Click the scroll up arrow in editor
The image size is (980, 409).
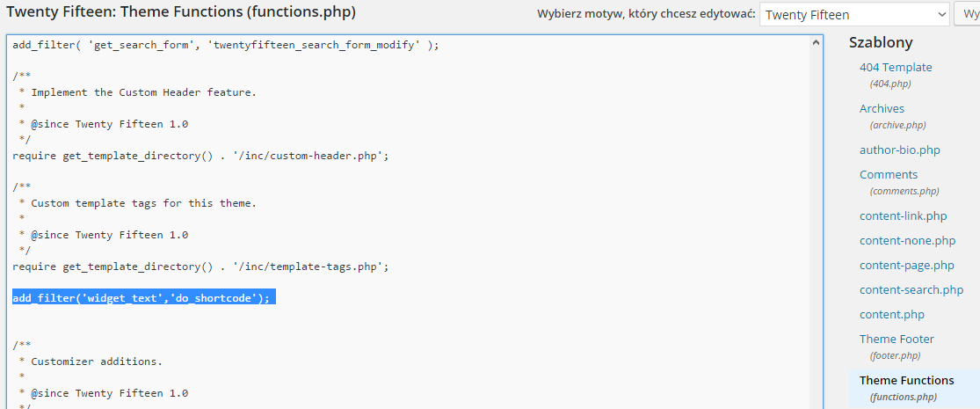coord(815,43)
